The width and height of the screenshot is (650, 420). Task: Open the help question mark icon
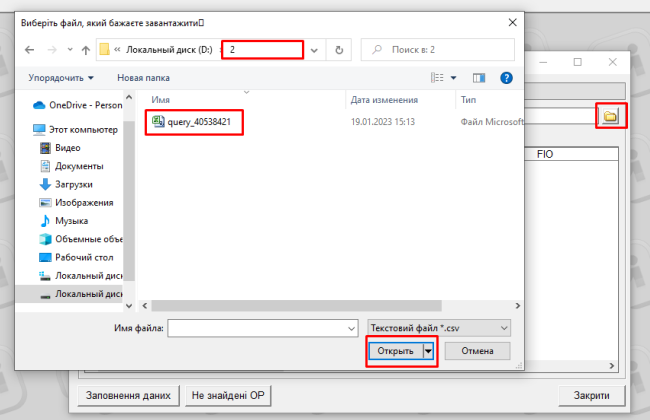[x=506, y=77]
